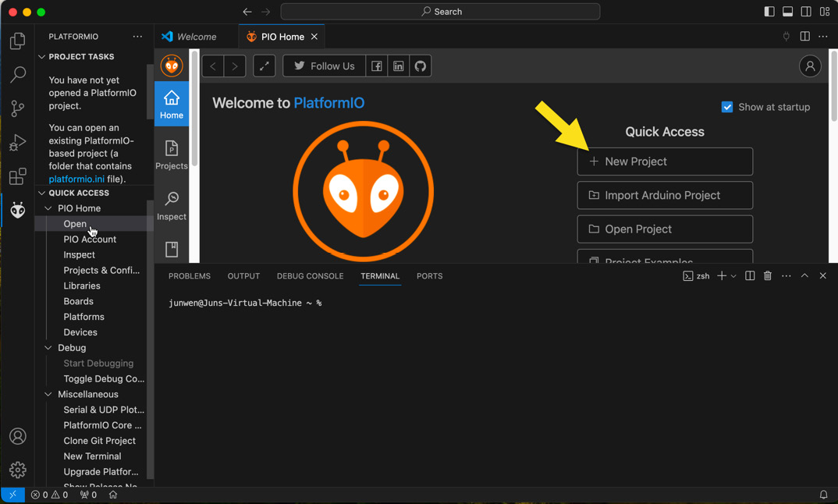Select Clone Git Project tree item
This screenshot has height=504, width=838.
99,441
